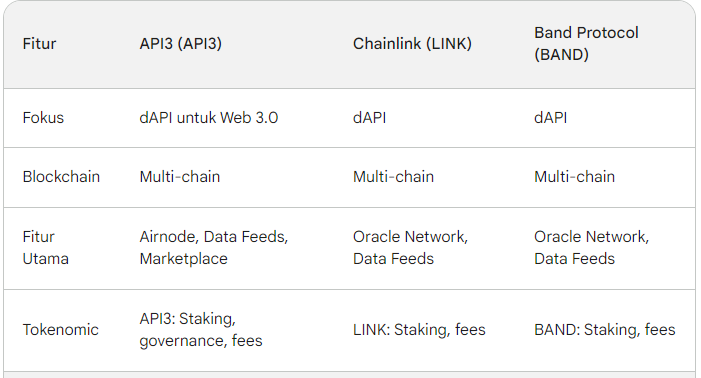Click Multi-chain in the API3 column
Image resolution: width=701 pixels, height=378 pixels.
[180, 177]
